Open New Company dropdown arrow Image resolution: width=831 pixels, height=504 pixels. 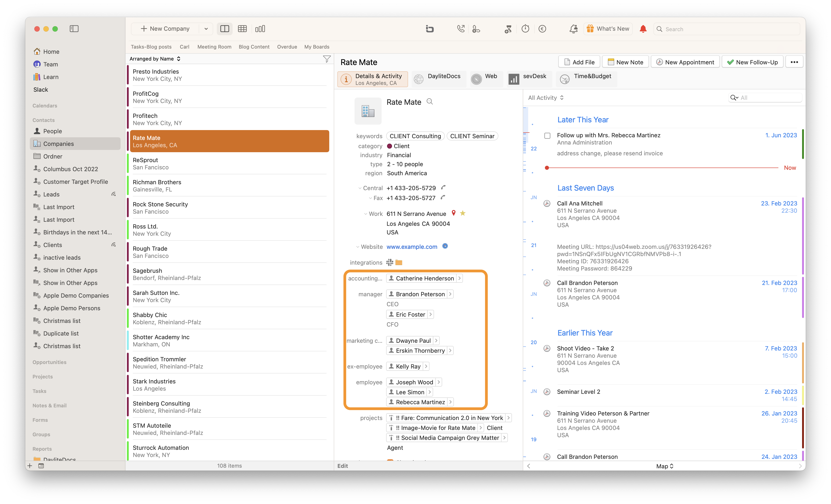point(206,29)
